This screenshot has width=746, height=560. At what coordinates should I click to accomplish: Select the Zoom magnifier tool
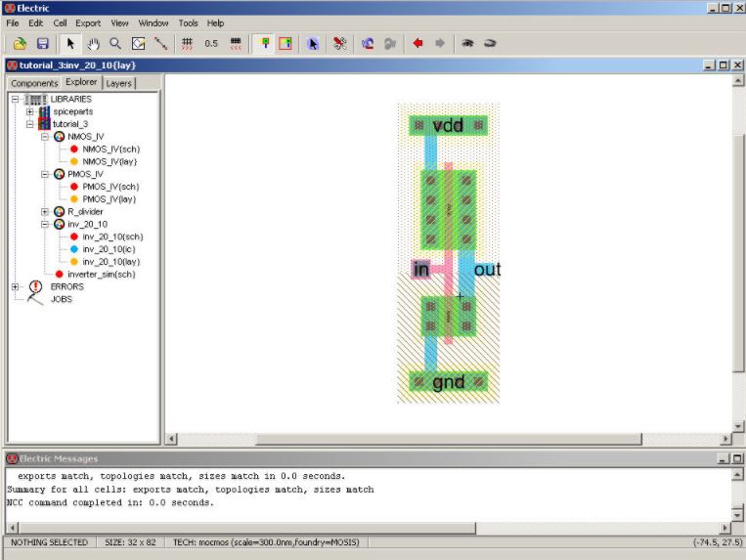tap(115, 43)
